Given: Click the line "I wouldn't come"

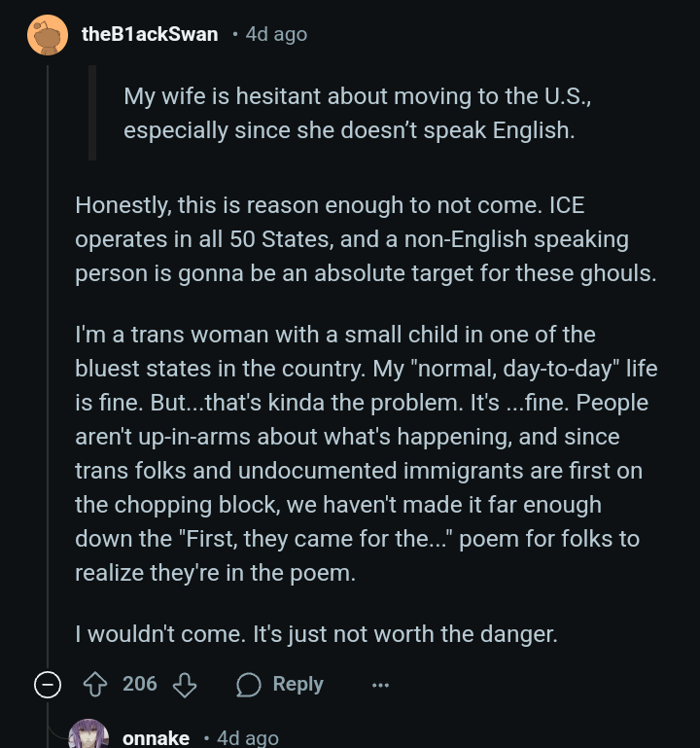Looking at the screenshot, I should (316, 634).
